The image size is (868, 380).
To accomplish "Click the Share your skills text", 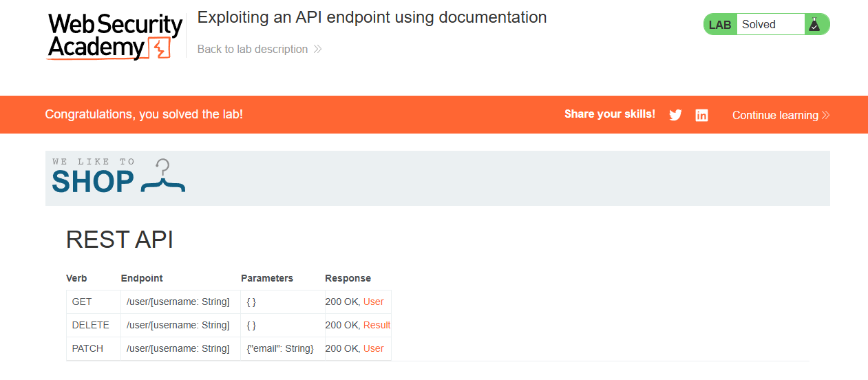I will [609, 114].
